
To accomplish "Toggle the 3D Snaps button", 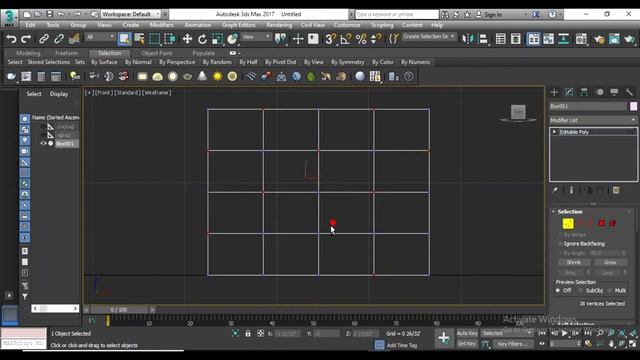I will [x=330, y=39].
